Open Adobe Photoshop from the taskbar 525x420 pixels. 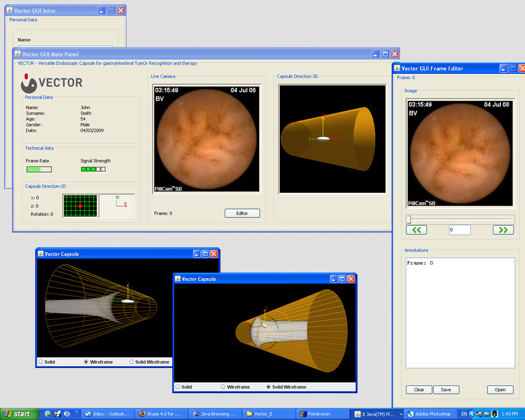click(x=432, y=414)
